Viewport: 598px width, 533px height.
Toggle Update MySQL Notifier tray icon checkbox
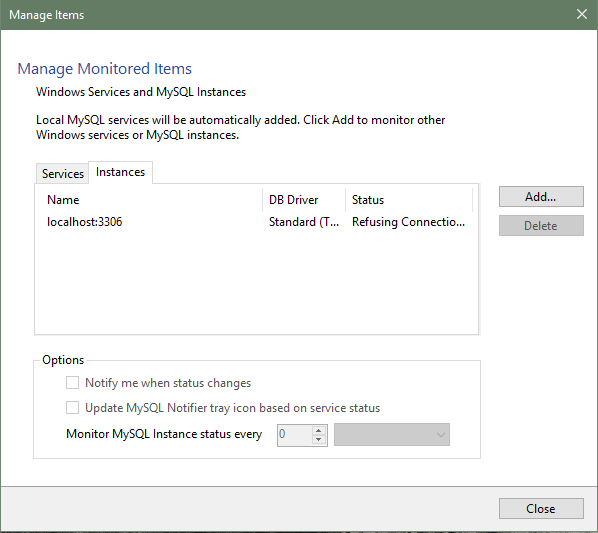click(x=72, y=408)
